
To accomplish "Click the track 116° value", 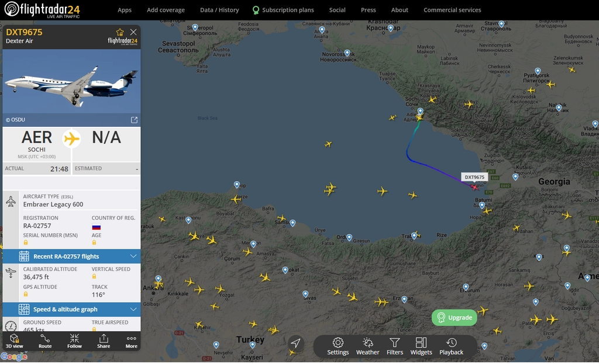I will click(x=98, y=294).
